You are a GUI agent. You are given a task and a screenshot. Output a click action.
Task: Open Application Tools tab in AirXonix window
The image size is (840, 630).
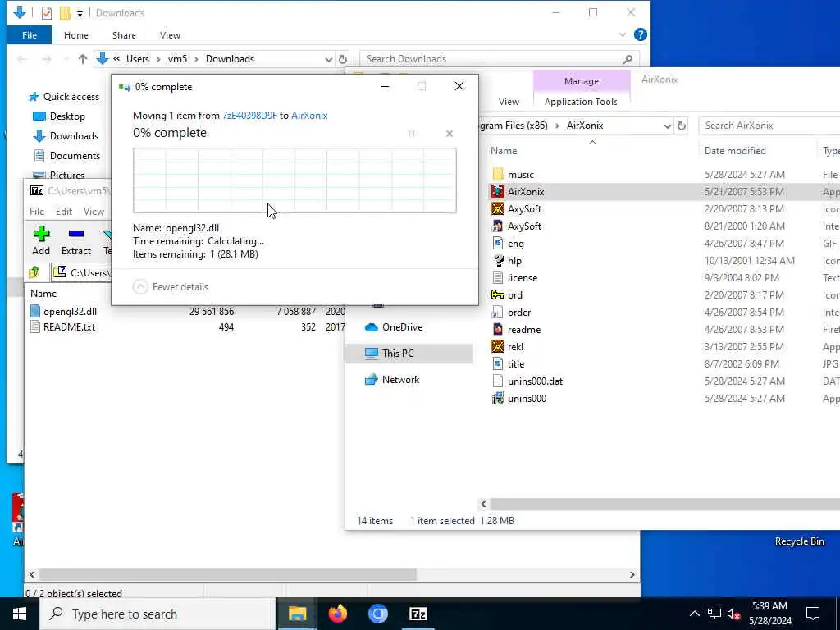point(581,102)
